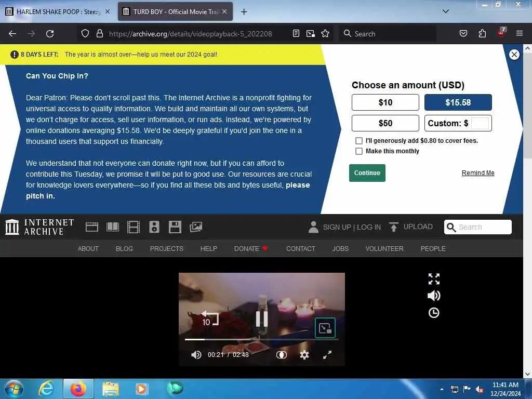Viewport: 532px width, 399px height.
Task: Click the SIGN UP link
Action: [337, 228]
